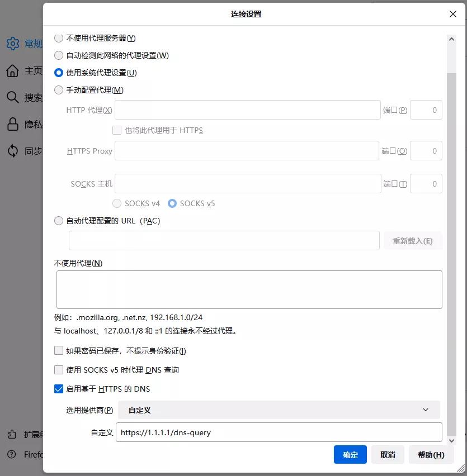Viewport: 467px width, 476px height.
Task: Enable 使用 SOCKS v5 时代理 DNS 查询
Action: [59, 369]
